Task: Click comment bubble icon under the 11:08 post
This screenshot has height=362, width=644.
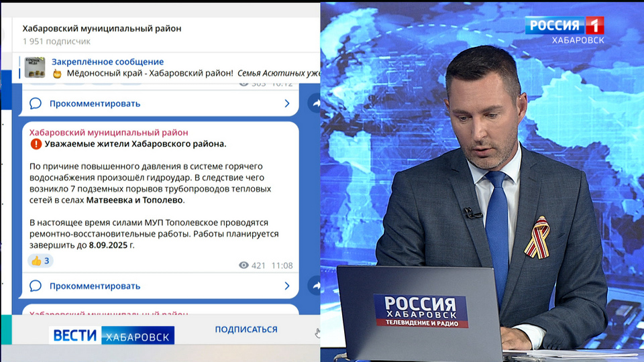Action: click(36, 286)
